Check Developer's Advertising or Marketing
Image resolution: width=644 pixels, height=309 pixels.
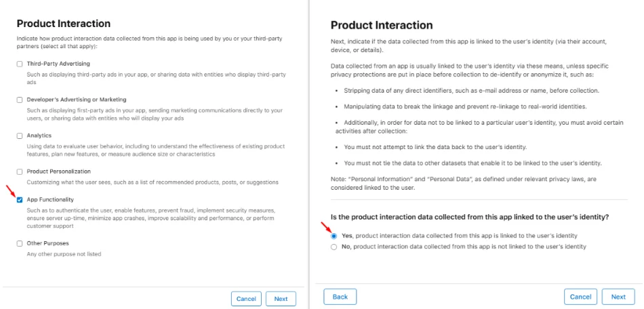pos(20,100)
